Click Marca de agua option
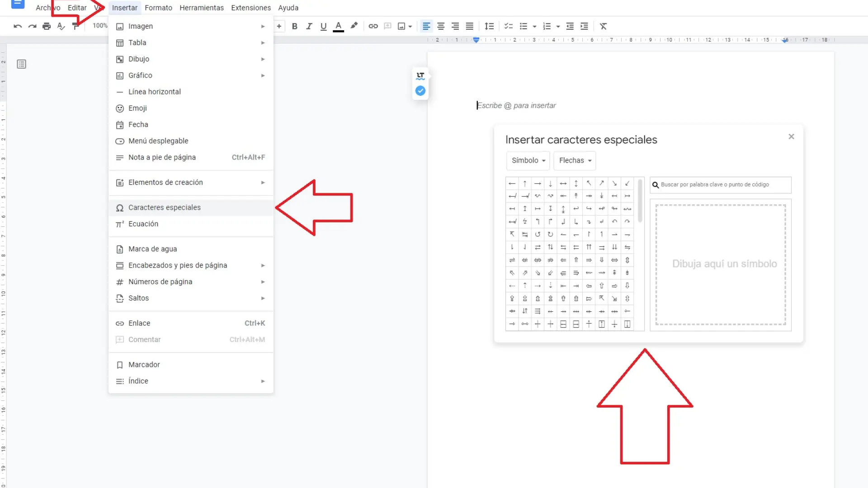Viewport: 868px width, 488px height. [x=152, y=249]
